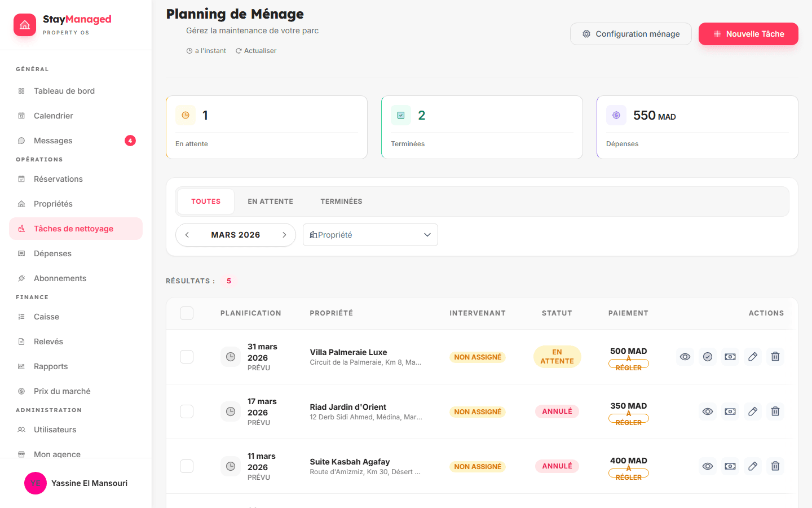The width and height of the screenshot is (812, 508).
Task: Go to the previous month with the left chevron
Action: 187,234
